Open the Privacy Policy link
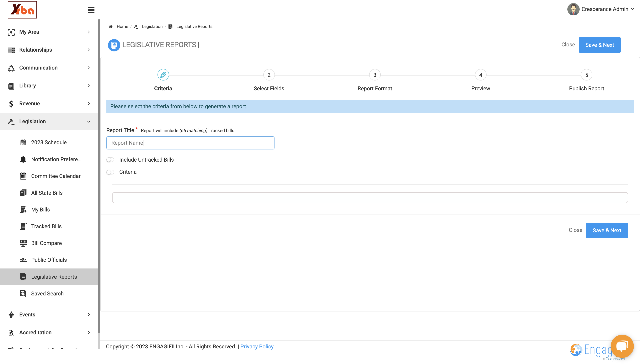 pyautogui.click(x=257, y=346)
